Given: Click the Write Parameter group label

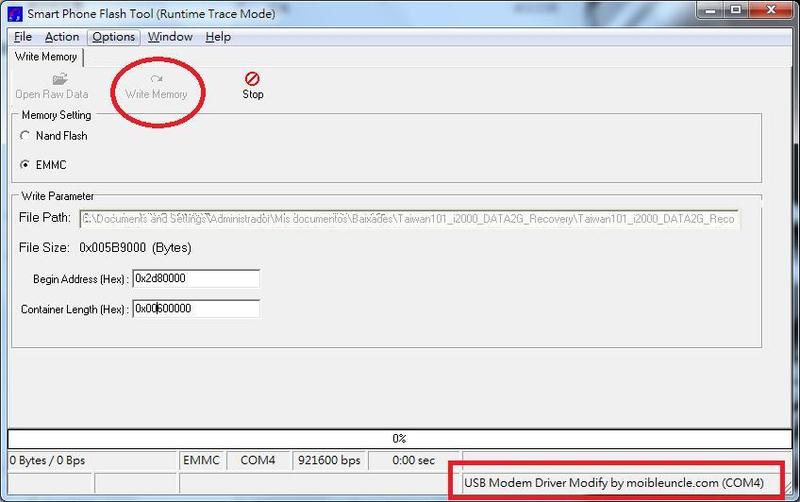Looking at the screenshot, I should pos(58,196).
